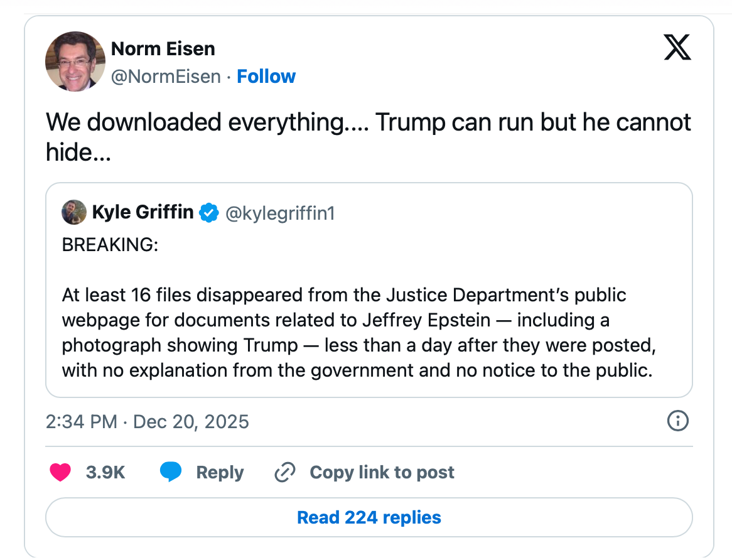Like the post with the heart icon
Screen dimensions: 732x560
(60, 472)
